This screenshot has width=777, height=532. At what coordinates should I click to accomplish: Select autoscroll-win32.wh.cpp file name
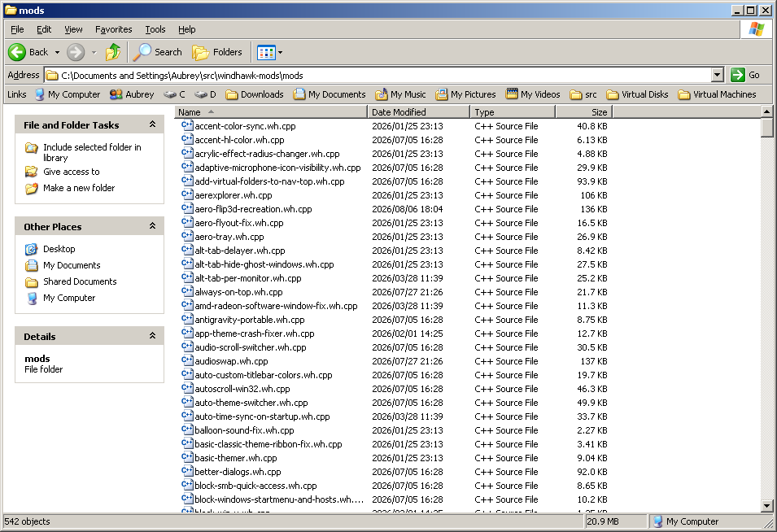[242, 389]
